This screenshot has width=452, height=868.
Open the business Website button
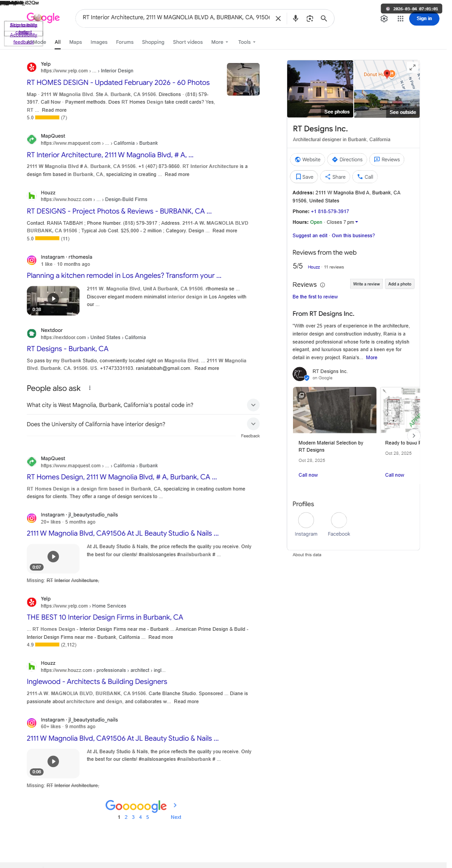click(308, 159)
